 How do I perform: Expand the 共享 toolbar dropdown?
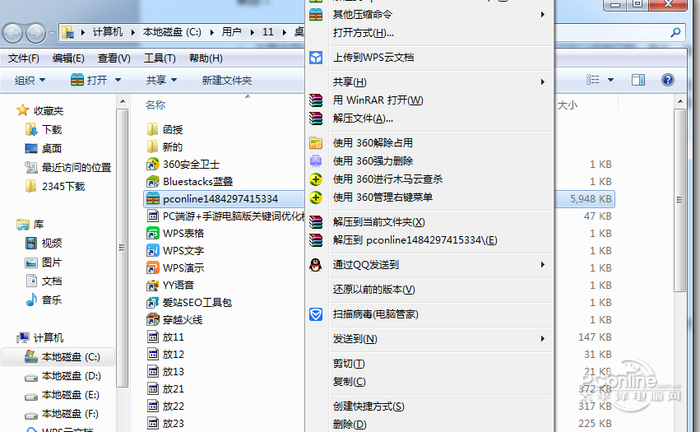click(x=161, y=80)
